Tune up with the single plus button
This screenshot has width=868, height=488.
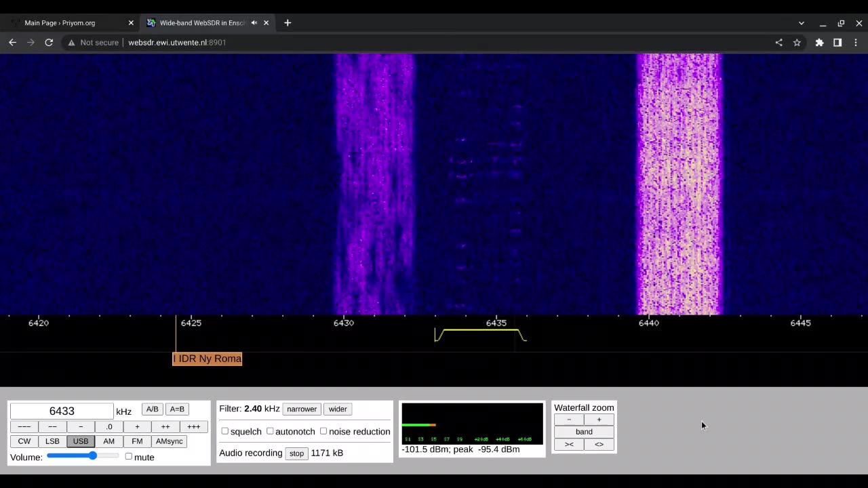click(x=137, y=426)
